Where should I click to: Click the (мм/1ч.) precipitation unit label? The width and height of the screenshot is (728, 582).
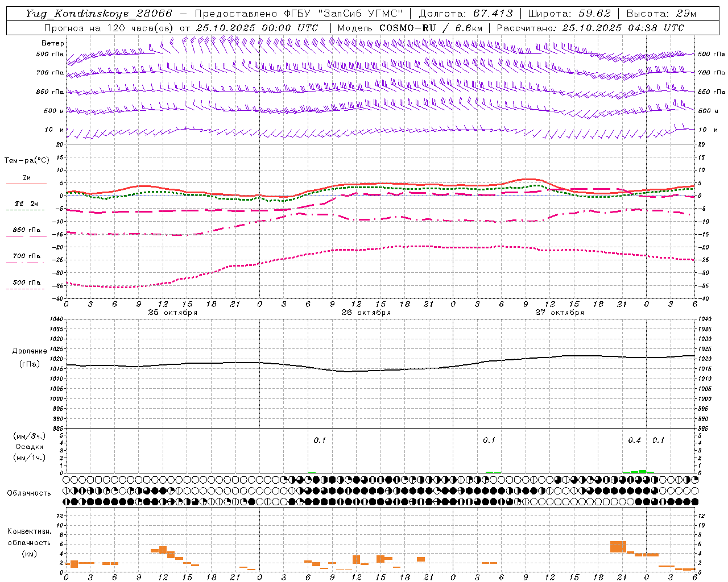pyautogui.click(x=29, y=458)
